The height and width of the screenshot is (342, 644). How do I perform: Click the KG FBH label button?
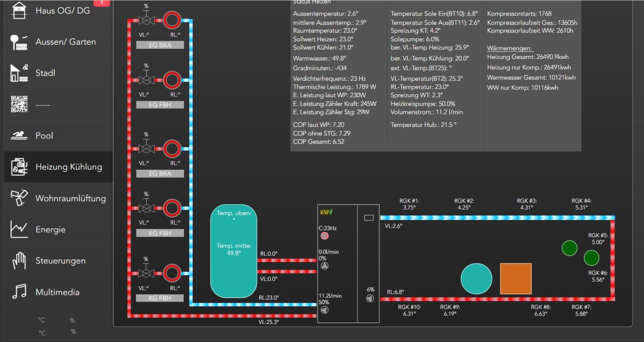click(x=159, y=298)
